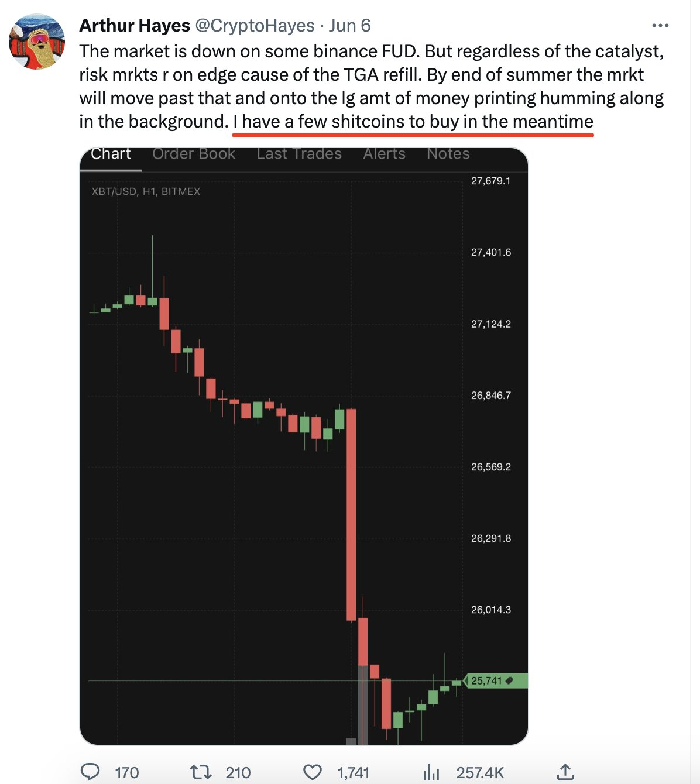Image resolution: width=700 pixels, height=784 pixels.
Task: Click the underlined shitcoins sentence in the tweet
Action: (413, 122)
